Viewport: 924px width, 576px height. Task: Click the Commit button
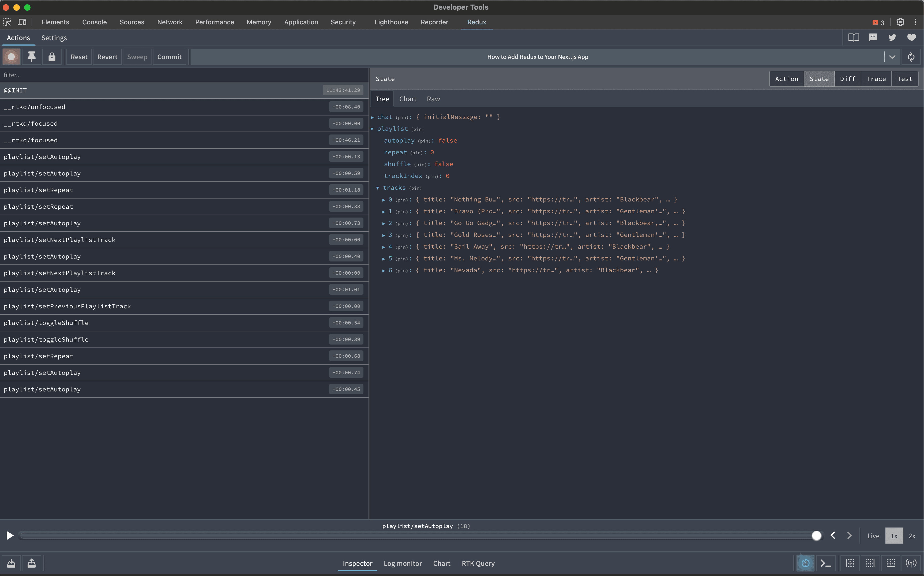coord(169,56)
